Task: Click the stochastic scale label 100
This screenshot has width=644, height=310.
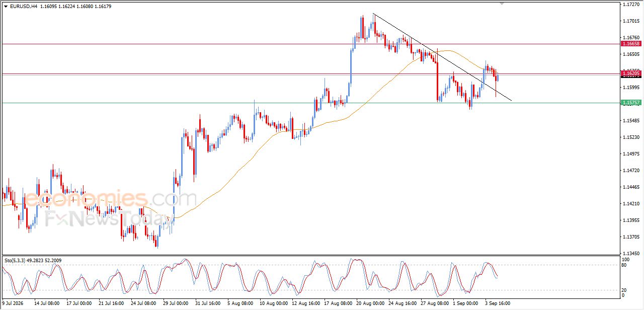Action: point(626,260)
